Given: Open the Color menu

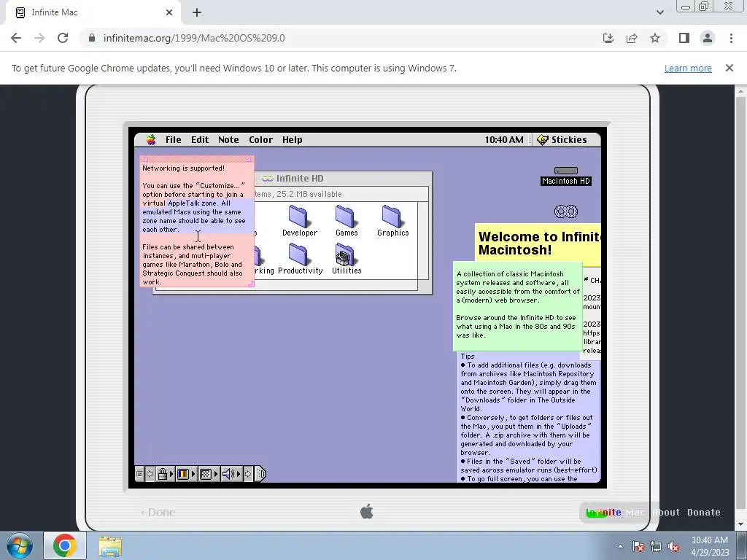Looking at the screenshot, I should point(260,139).
